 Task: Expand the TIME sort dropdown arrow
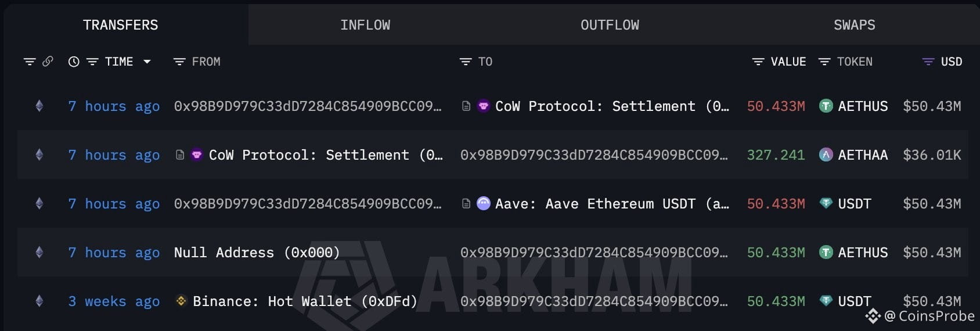click(147, 62)
